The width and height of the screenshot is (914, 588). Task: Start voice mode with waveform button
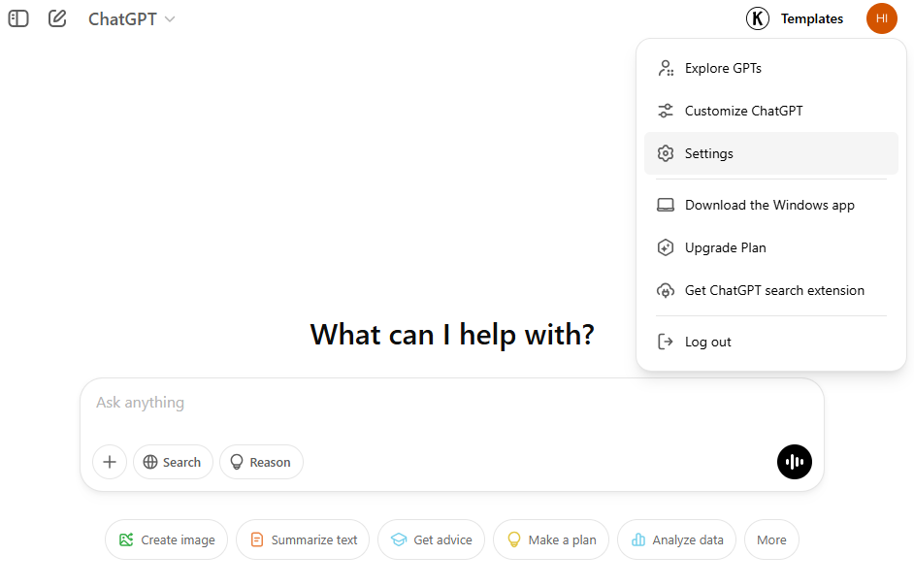[794, 462]
